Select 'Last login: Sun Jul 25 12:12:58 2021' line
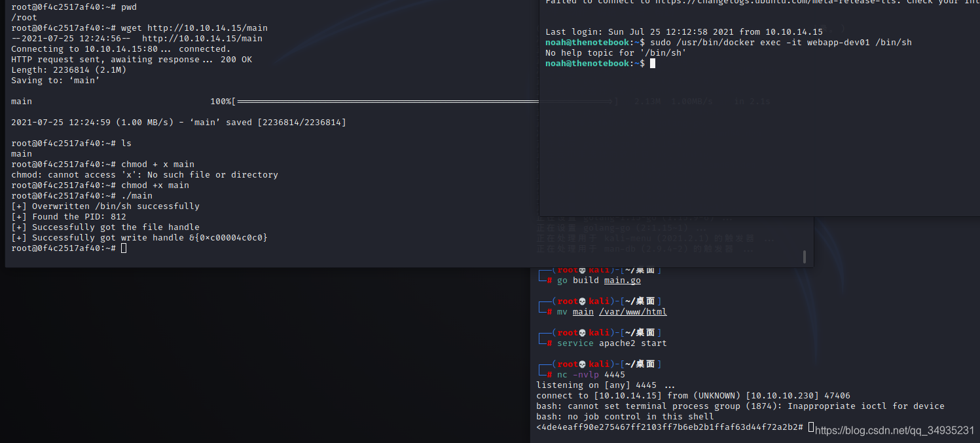Viewport: 980px width, 443px height. pos(684,31)
